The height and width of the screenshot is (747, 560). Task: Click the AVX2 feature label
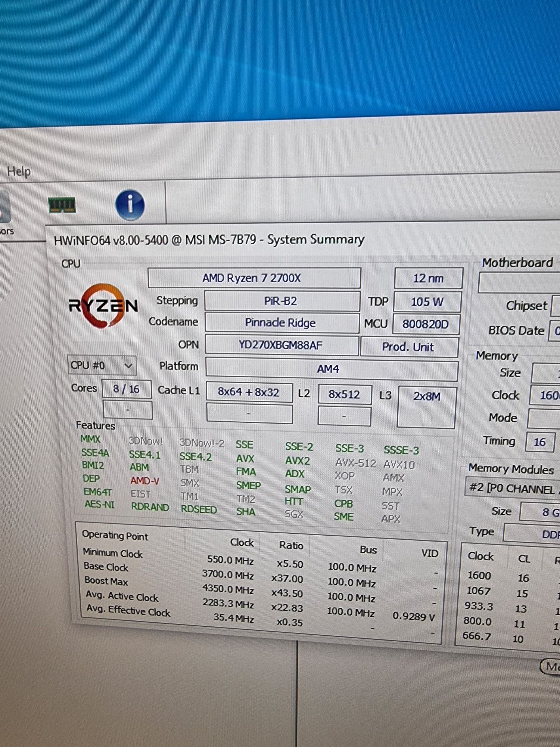click(x=298, y=461)
